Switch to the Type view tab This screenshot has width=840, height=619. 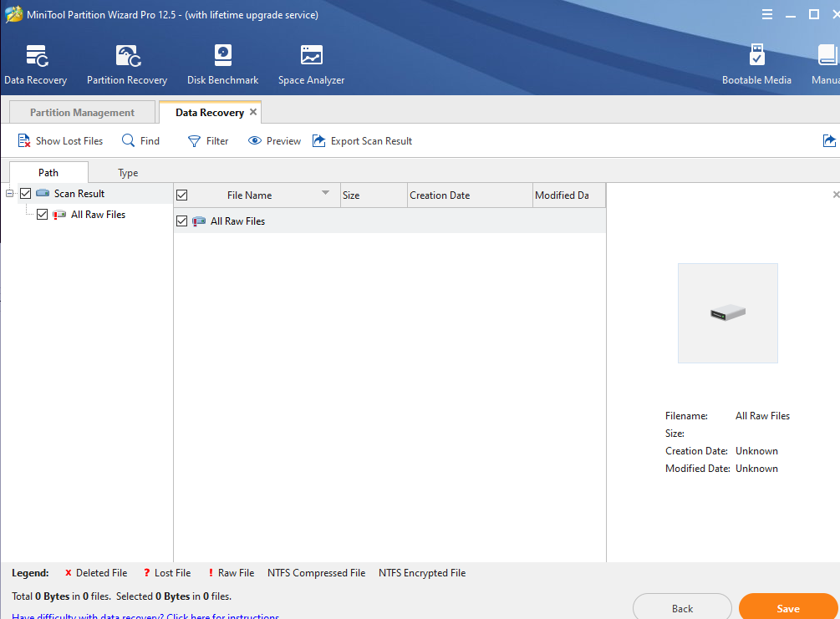point(128,172)
